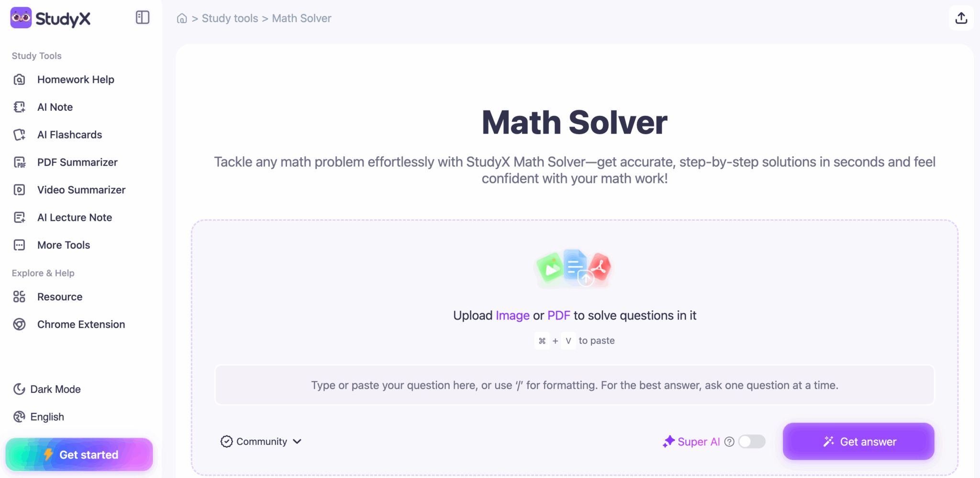980x478 pixels.
Task: Launch the PDF Summarizer
Action: [x=77, y=162]
